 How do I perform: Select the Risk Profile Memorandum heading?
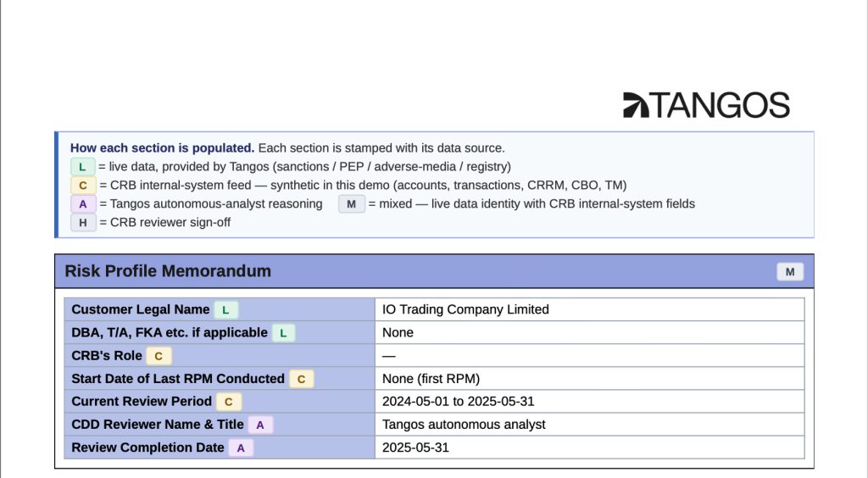coord(168,271)
